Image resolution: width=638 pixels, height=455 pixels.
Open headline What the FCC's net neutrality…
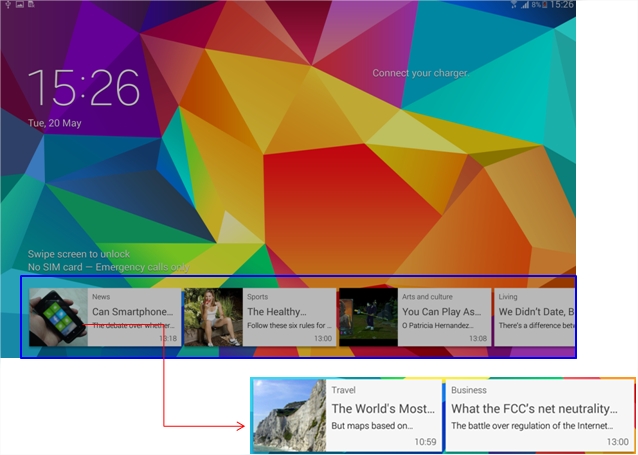[x=534, y=409]
